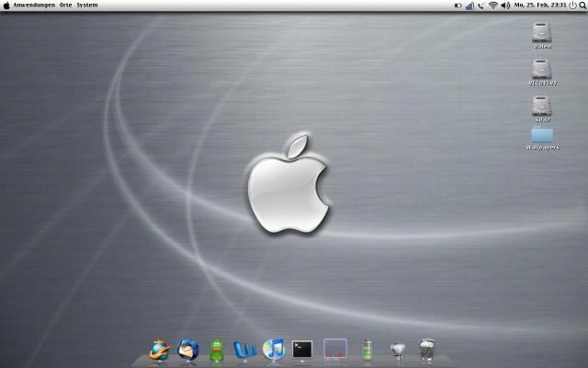The image size is (588, 368).
Task: Click the phone handset tray icon
Action: 481,6
